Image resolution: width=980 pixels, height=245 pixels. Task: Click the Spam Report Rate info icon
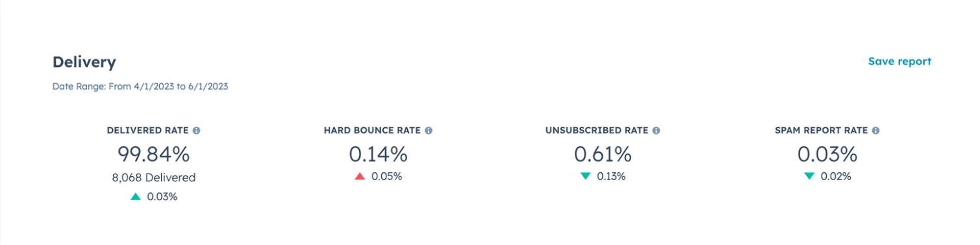coord(875,131)
